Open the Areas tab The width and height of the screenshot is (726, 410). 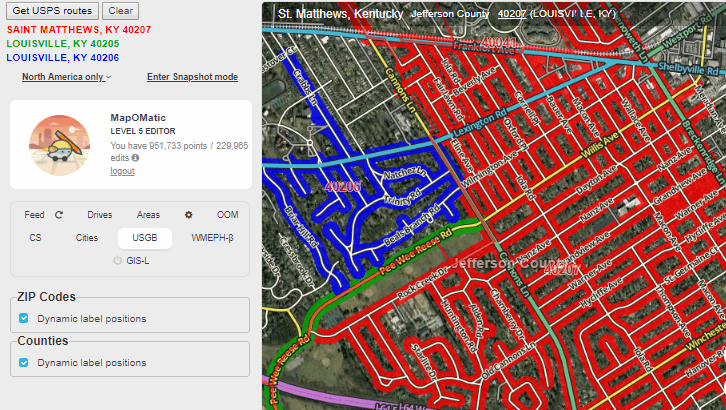pos(148,215)
